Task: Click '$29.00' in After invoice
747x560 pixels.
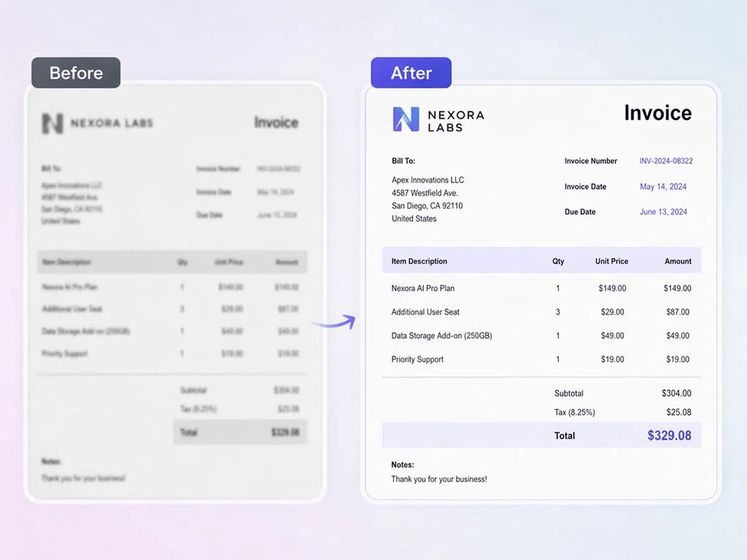Action: click(x=613, y=312)
